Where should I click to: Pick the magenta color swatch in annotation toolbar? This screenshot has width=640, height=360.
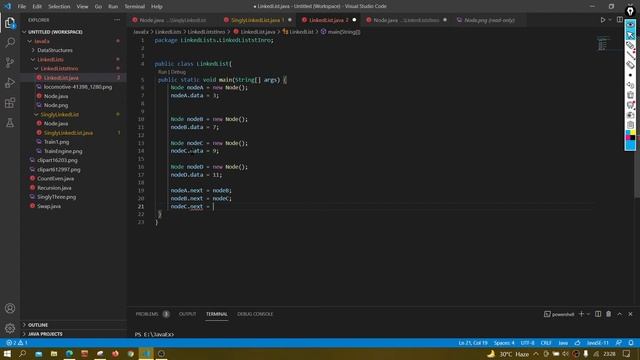[x=628, y=138]
